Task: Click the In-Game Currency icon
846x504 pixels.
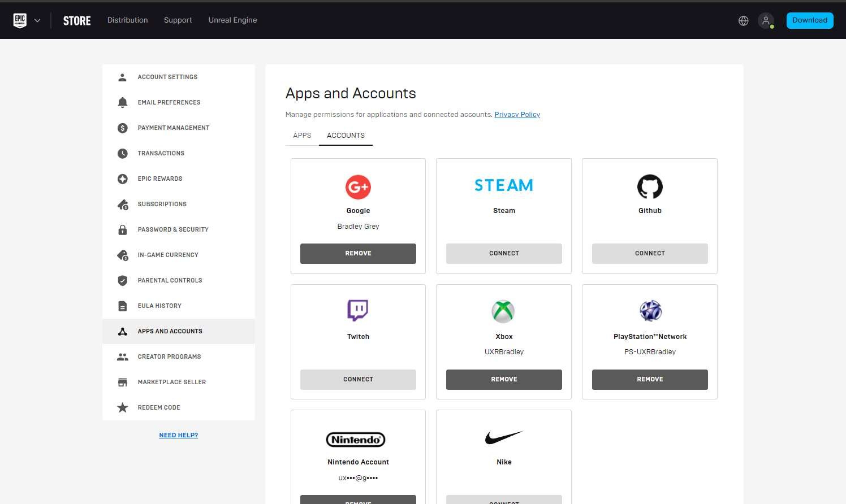Action: click(x=122, y=255)
